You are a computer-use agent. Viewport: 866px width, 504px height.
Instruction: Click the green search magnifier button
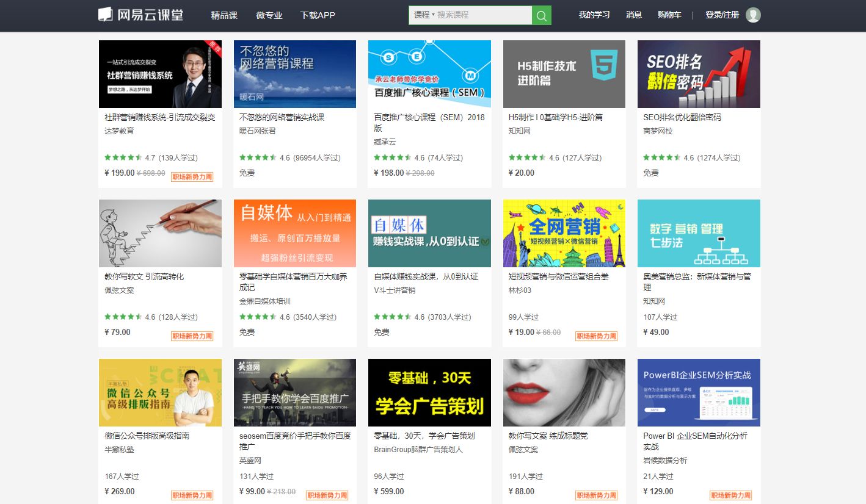pos(542,15)
